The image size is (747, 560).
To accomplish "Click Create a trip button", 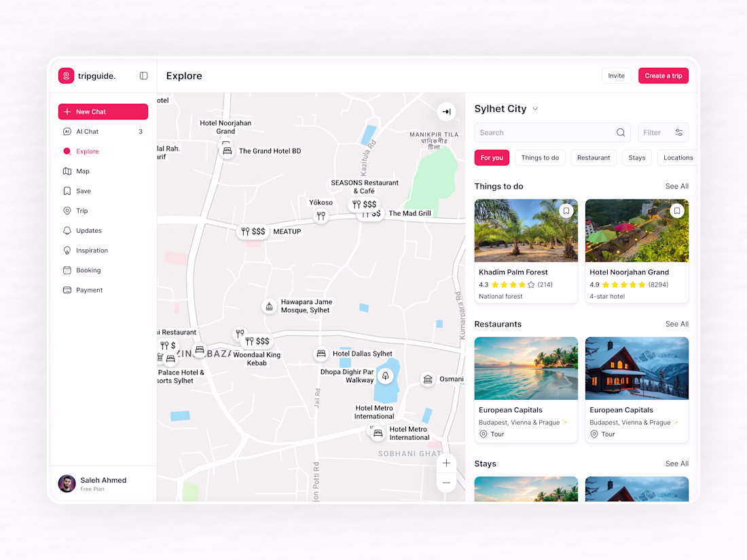I will click(x=663, y=76).
